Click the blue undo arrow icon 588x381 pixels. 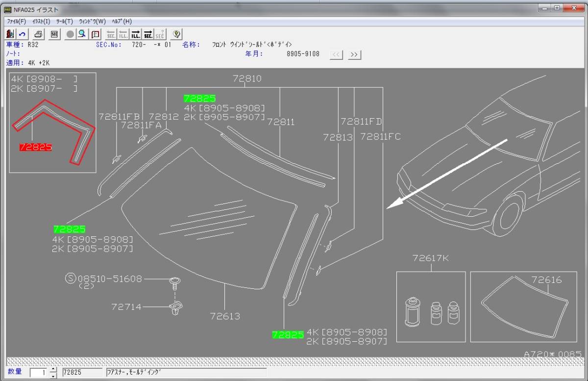[23, 34]
